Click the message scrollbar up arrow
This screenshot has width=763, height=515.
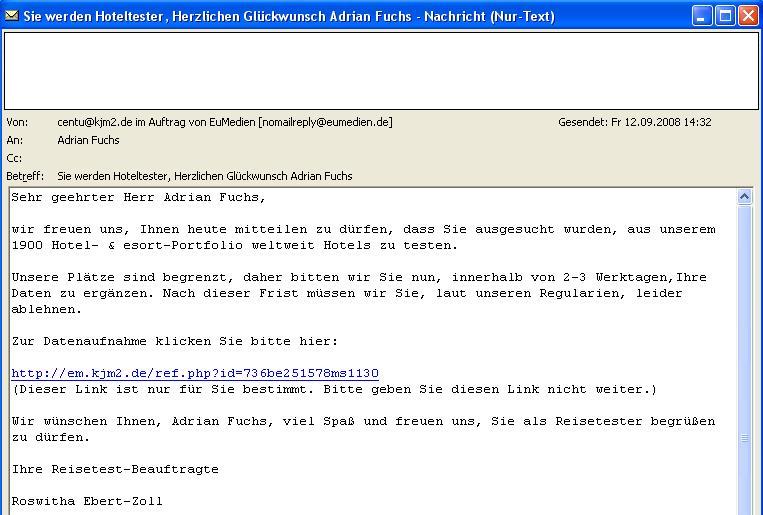click(744, 197)
